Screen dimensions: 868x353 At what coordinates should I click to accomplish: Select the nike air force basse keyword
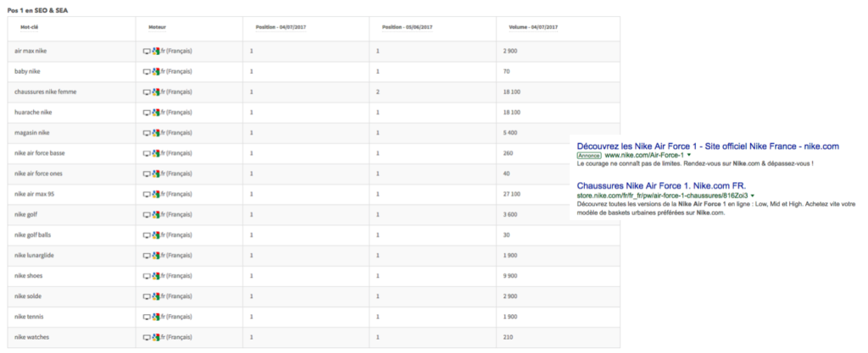click(x=39, y=153)
